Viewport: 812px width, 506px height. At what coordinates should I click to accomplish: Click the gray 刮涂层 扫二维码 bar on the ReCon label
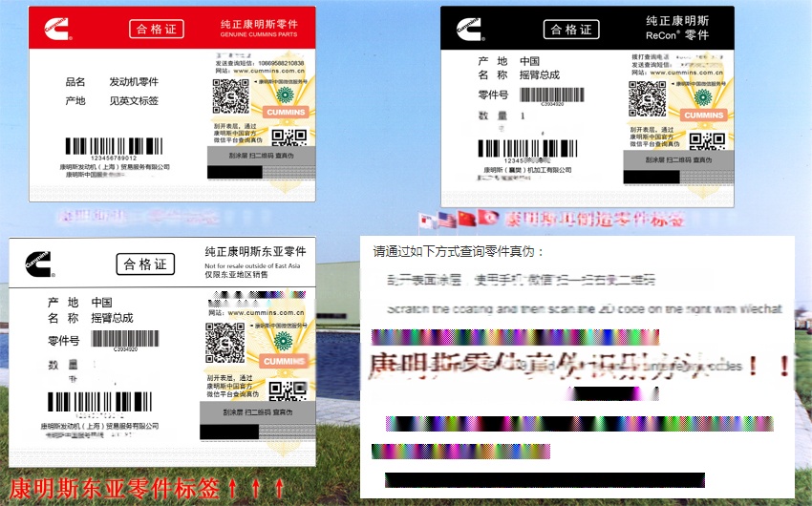pos(678,159)
